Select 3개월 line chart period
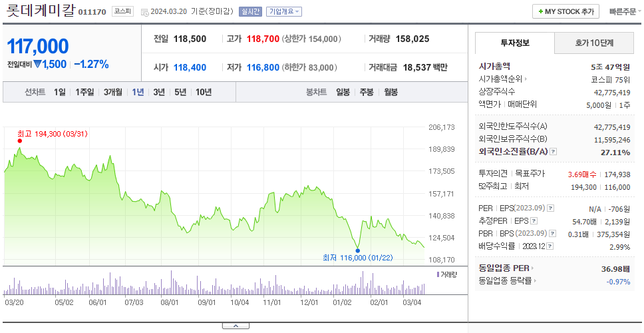644x333 pixels. click(113, 92)
